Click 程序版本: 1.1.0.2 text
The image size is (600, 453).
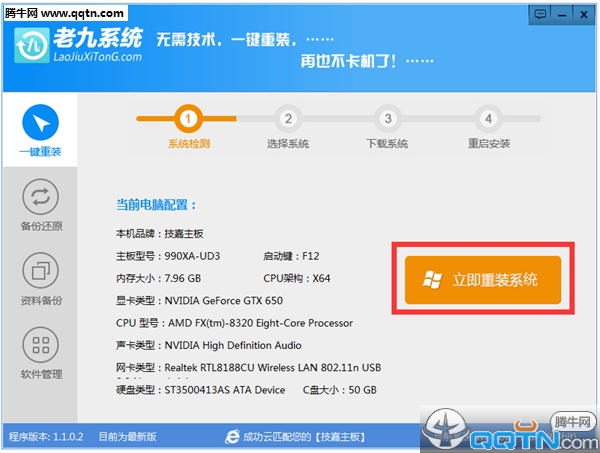coord(46,437)
